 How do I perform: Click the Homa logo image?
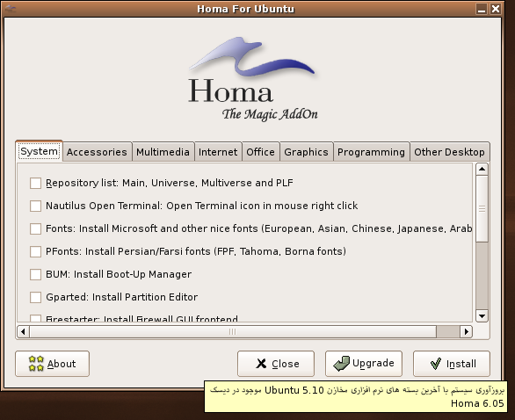click(x=253, y=79)
